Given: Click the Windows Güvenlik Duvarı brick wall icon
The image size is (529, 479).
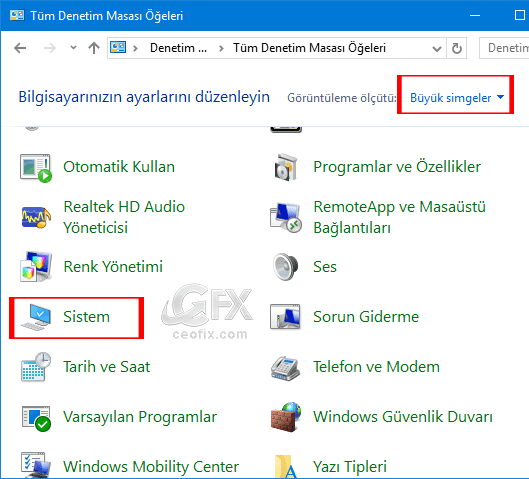Looking at the screenshot, I should pos(286,417).
